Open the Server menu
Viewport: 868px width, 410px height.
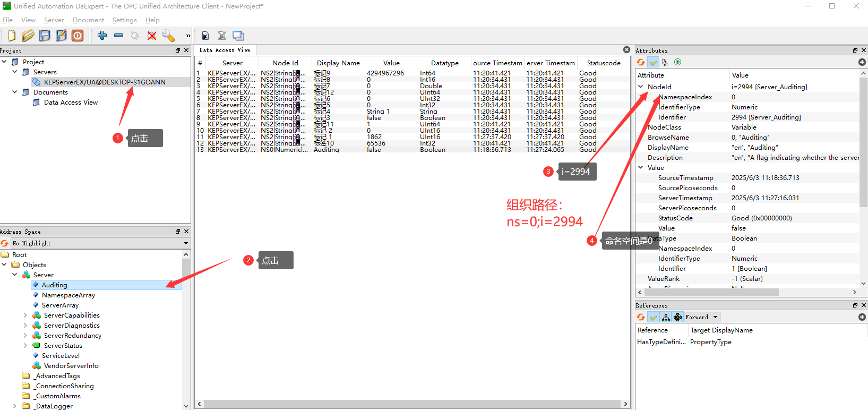pos(54,20)
